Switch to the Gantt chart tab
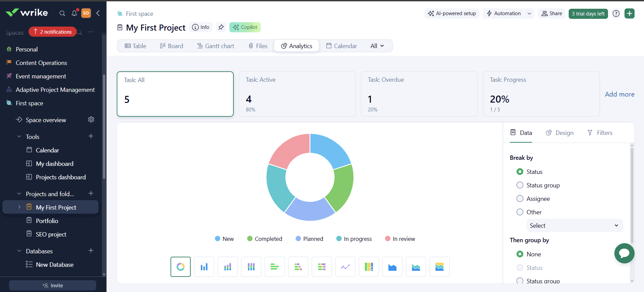The image size is (644, 292). pos(216,46)
